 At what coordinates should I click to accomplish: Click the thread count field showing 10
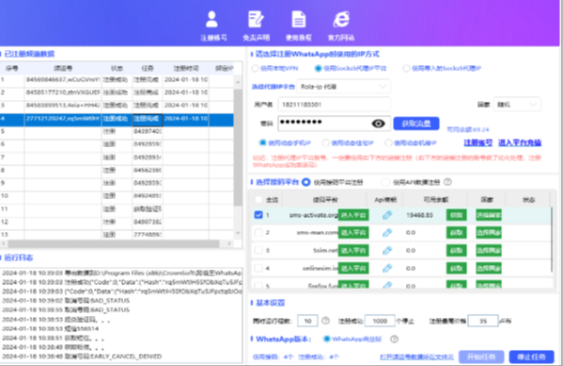(308, 321)
